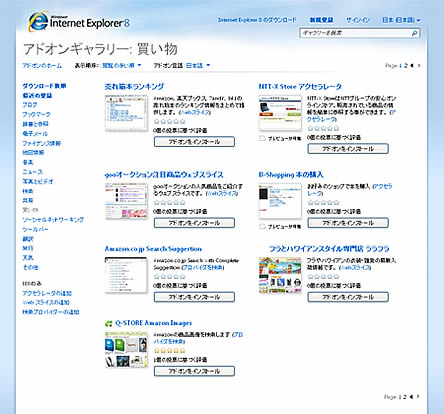The width and height of the screenshot is (444, 414).
Task: Select ツールバー category in sidebar
Action: (x=35, y=229)
